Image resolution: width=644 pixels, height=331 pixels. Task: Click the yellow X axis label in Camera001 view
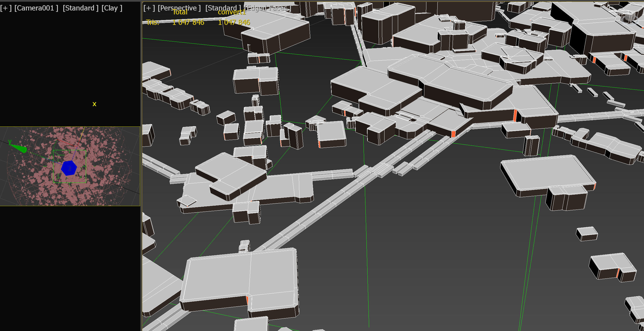click(94, 104)
